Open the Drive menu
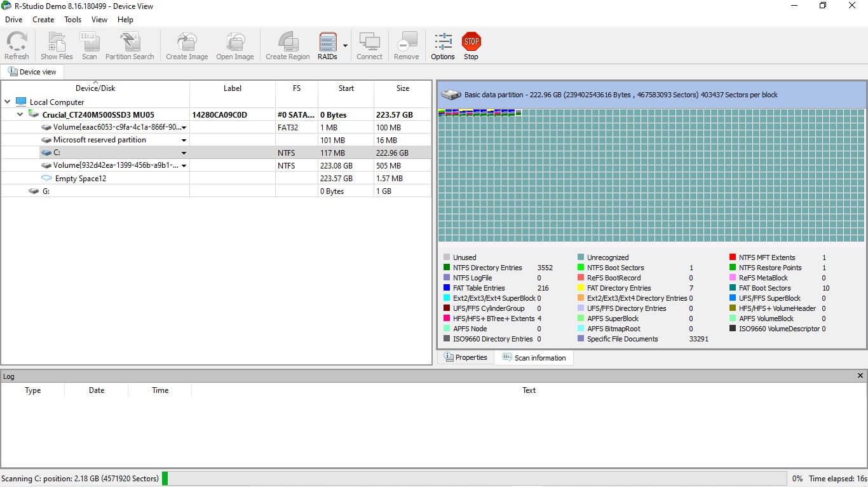The height and width of the screenshot is (487, 868). 14,20
